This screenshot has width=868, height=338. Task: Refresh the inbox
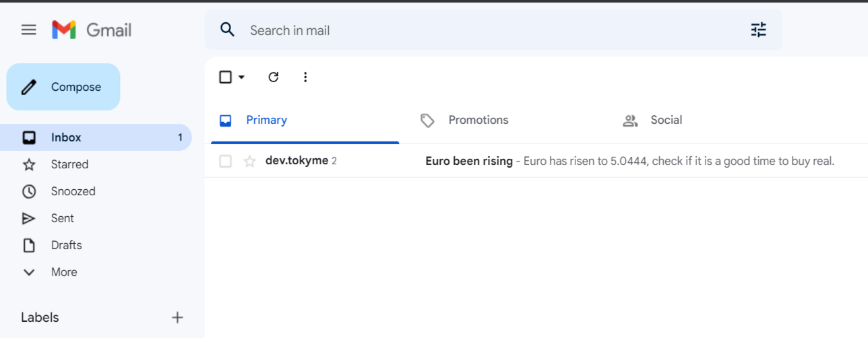273,77
